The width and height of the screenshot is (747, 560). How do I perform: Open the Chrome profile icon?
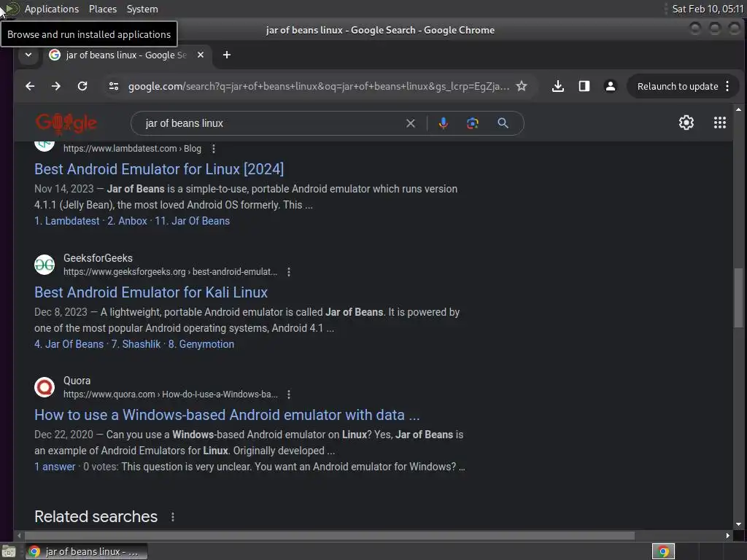611,86
